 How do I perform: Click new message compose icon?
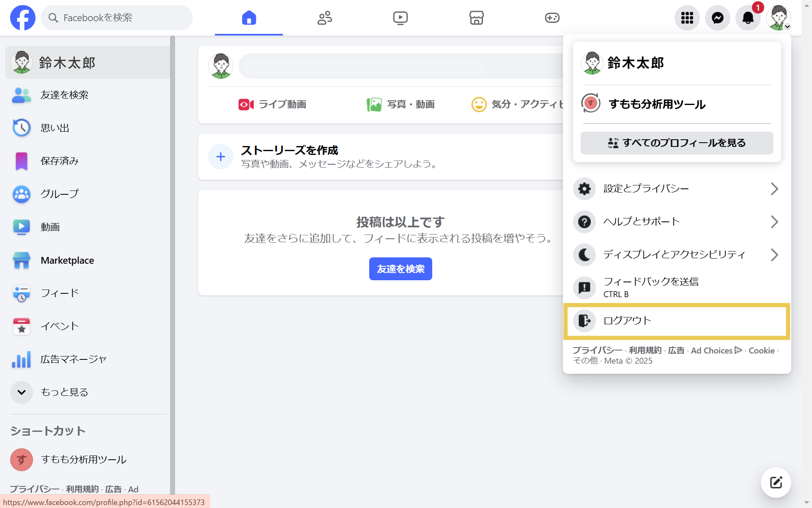click(x=776, y=483)
